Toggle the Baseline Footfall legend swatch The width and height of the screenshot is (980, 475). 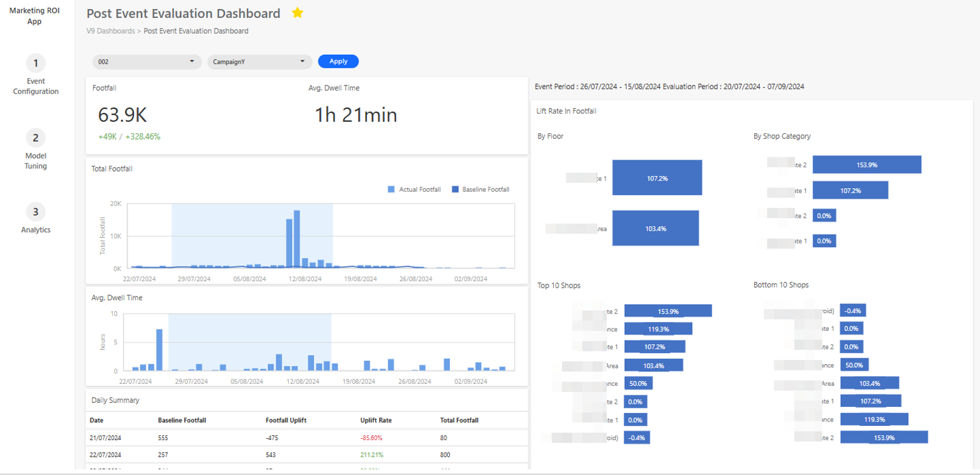(x=455, y=189)
